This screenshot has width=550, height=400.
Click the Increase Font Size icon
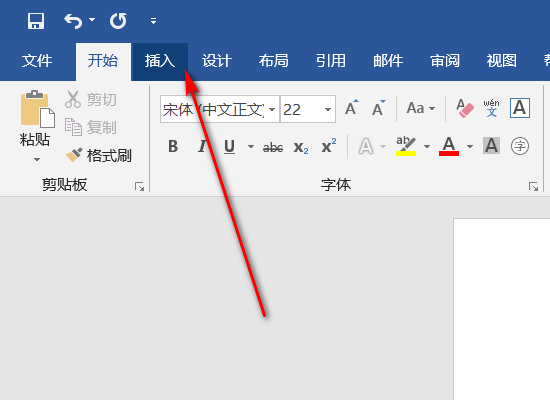coord(351,108)
